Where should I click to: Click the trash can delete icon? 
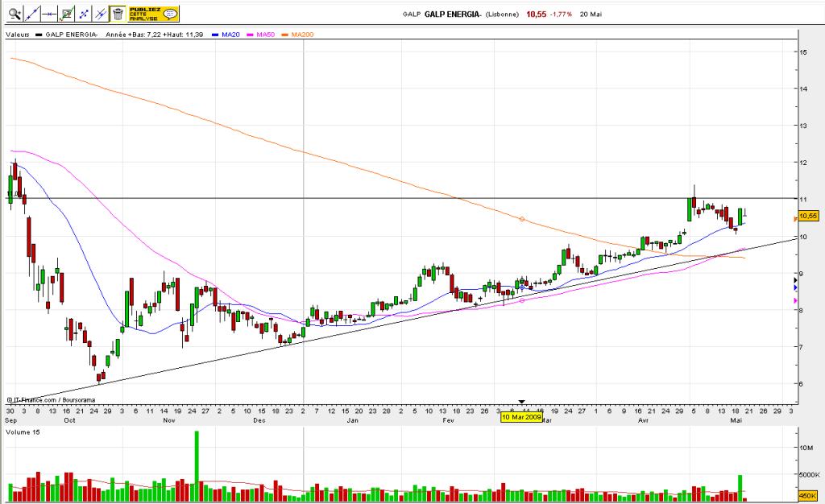coord(118,14)
